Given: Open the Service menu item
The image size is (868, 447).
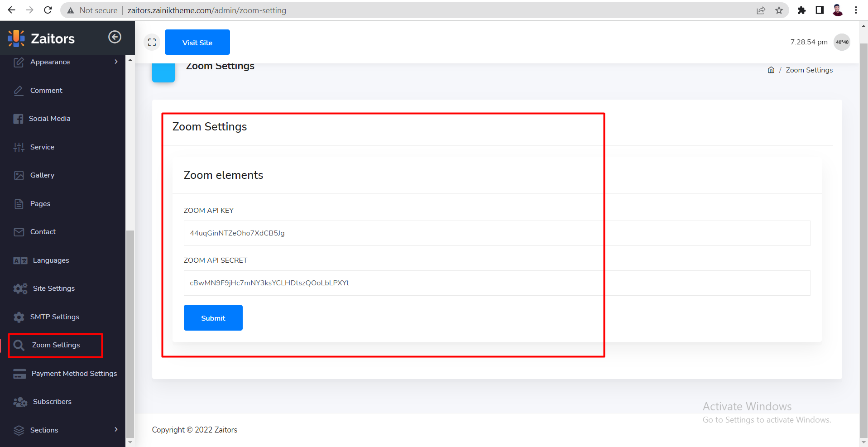Looking at the screenshot, I should coord(42,147).
